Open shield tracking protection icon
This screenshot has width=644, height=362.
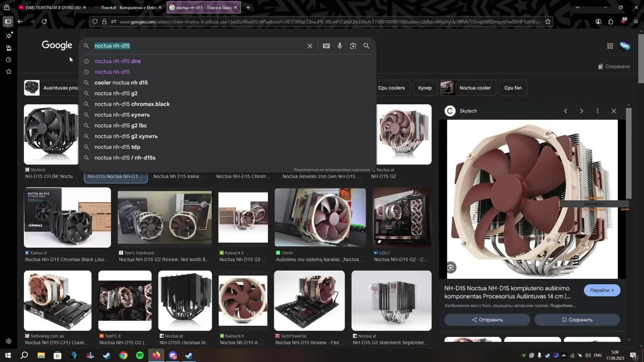[x=95, y=22]
